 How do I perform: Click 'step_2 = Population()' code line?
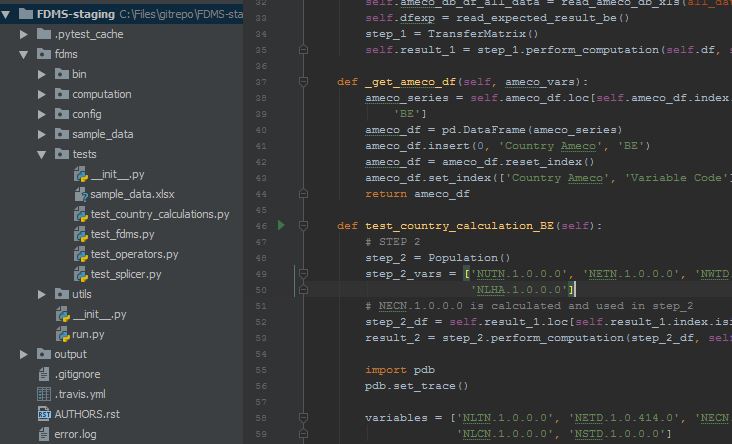click(437, 258)
